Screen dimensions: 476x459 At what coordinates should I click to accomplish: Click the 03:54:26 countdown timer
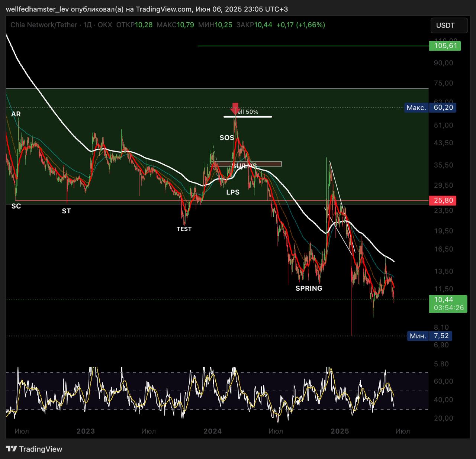[448, 308]
